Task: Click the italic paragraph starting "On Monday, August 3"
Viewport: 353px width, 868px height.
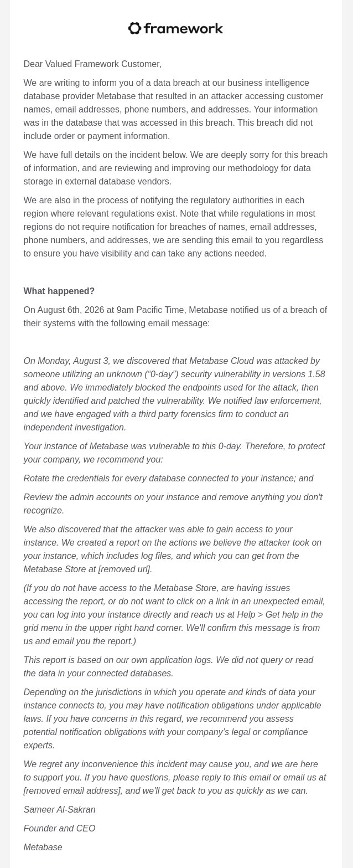Action: coord(174,394)
